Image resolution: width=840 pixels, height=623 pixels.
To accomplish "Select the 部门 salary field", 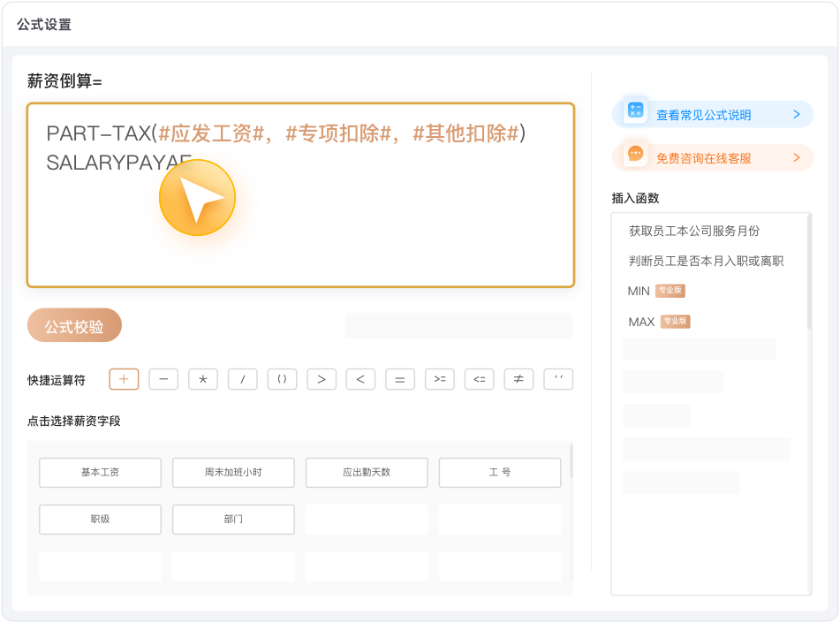I will pos(233,519).
